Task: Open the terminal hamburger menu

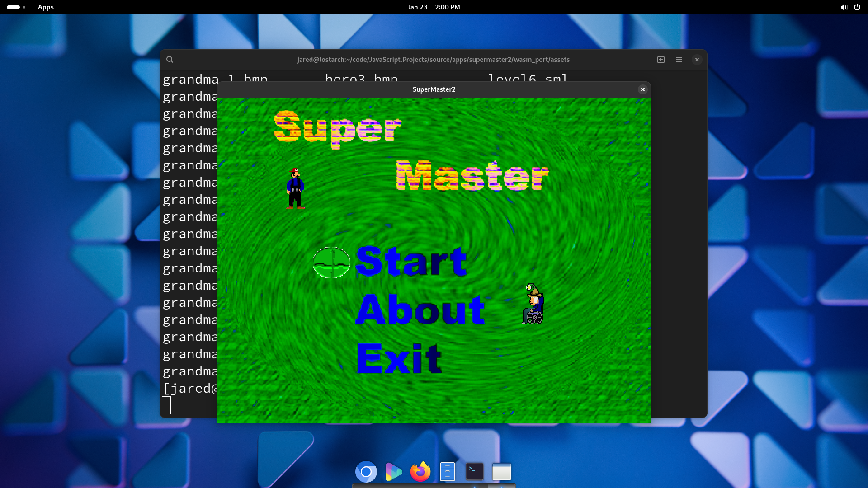Action: [679, 60]
